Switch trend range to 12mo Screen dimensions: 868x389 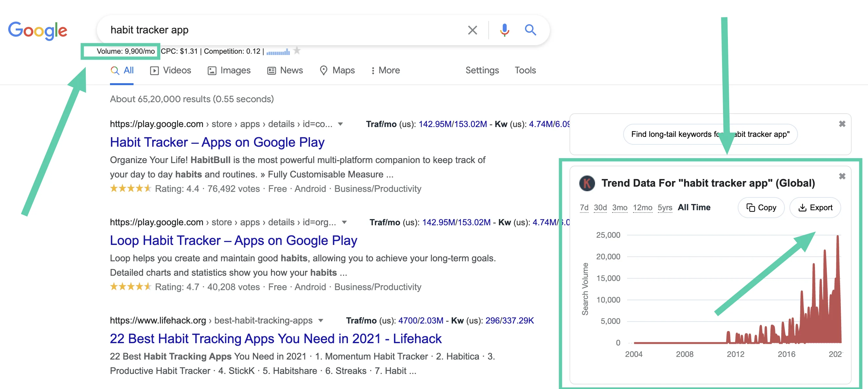coord(642,208)
